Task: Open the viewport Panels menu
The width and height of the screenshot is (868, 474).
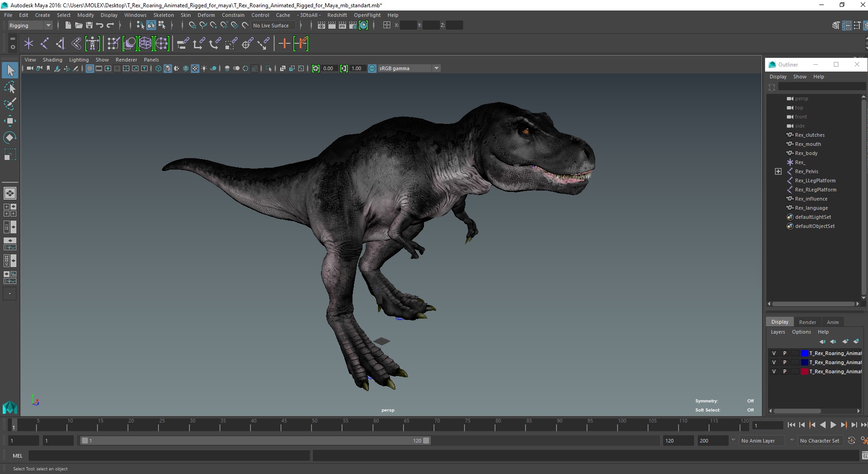Action: click(x=151, y=60)
